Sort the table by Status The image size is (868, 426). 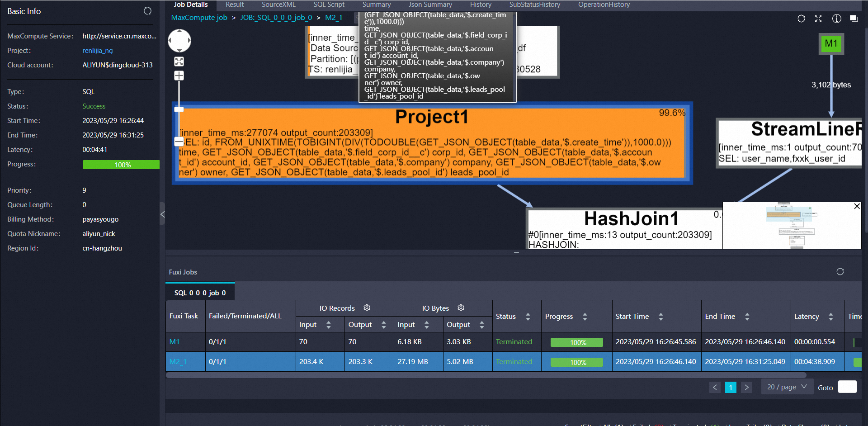(528, 317)
